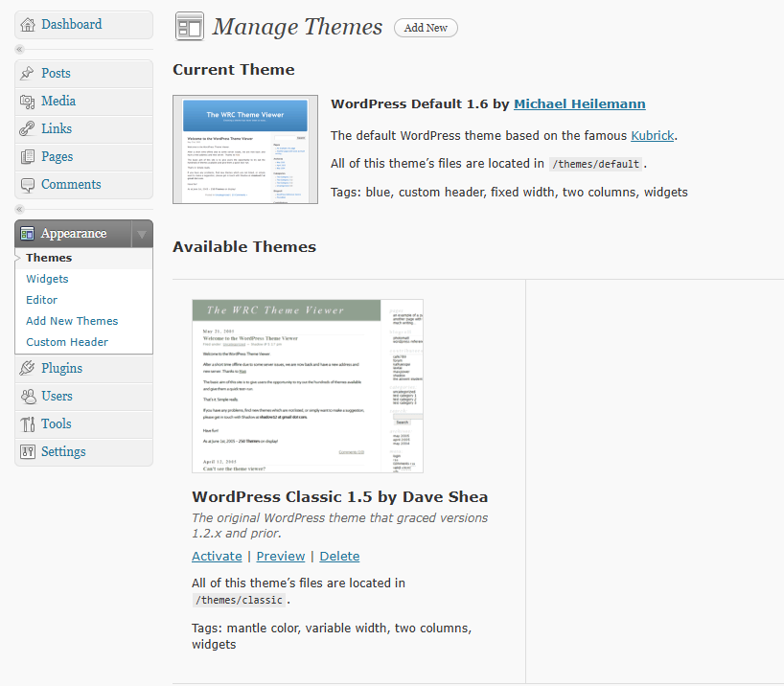Viewport: 784px width, 686px height.
Task: Click the Users people icon
Action: tap(28, 397)
